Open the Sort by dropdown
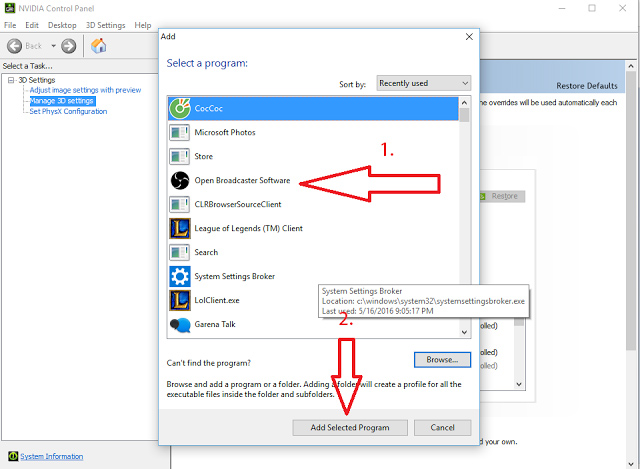 424,83
